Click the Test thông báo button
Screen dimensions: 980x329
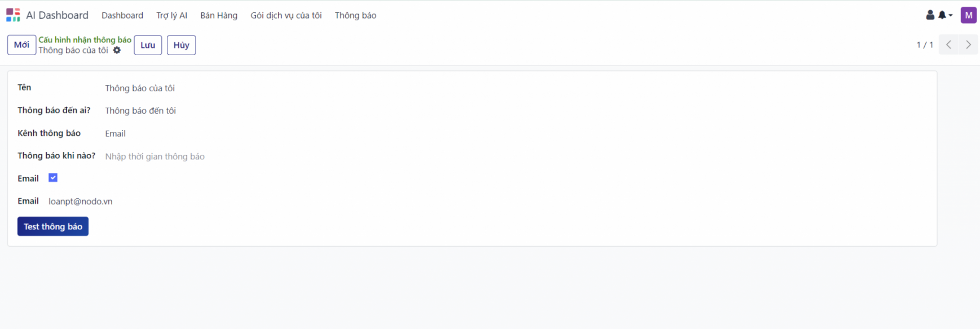pos(53,226)
